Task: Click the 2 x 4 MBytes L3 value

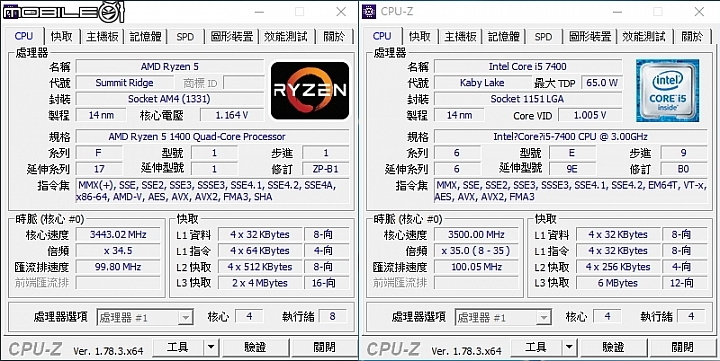Action: coord(260,283)
